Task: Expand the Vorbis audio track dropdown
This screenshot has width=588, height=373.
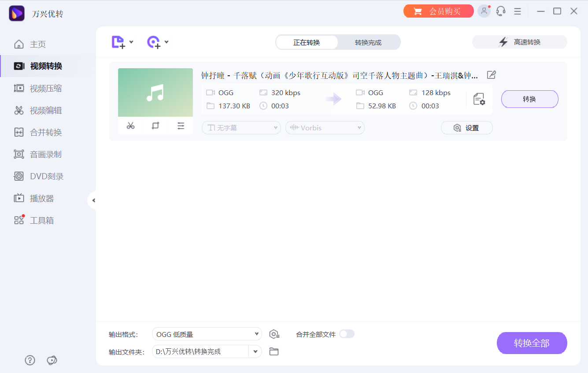Action: pos(325,127)
